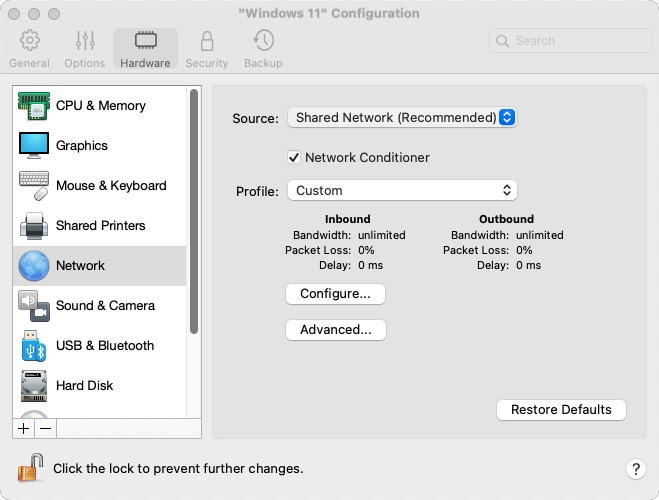Select the CPU & Memory chip icon

coord(33,106)
